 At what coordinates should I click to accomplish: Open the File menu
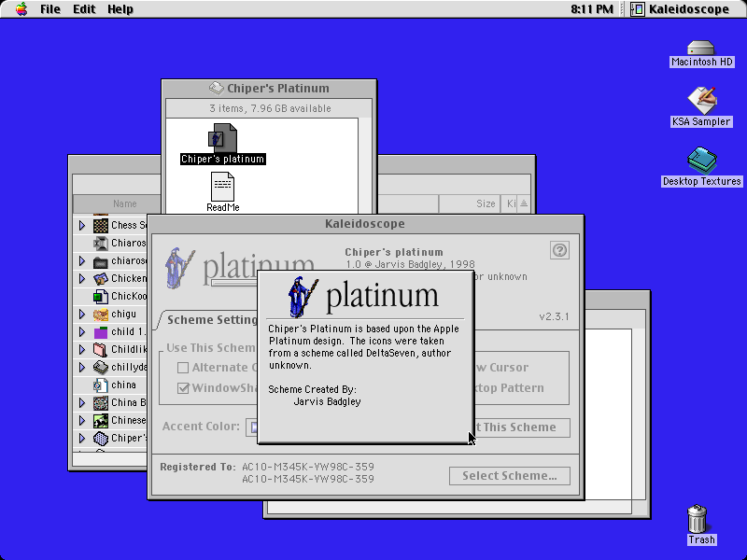(50, 9)
